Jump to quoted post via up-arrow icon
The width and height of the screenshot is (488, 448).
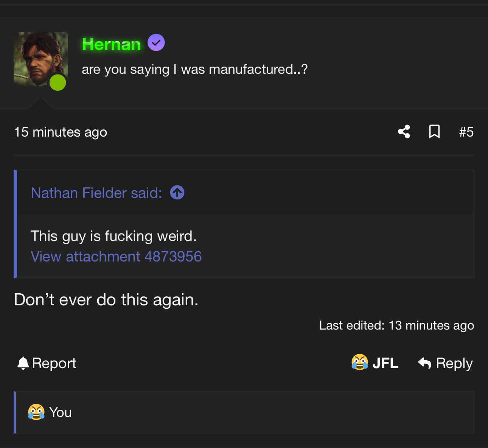pos(177,193)
